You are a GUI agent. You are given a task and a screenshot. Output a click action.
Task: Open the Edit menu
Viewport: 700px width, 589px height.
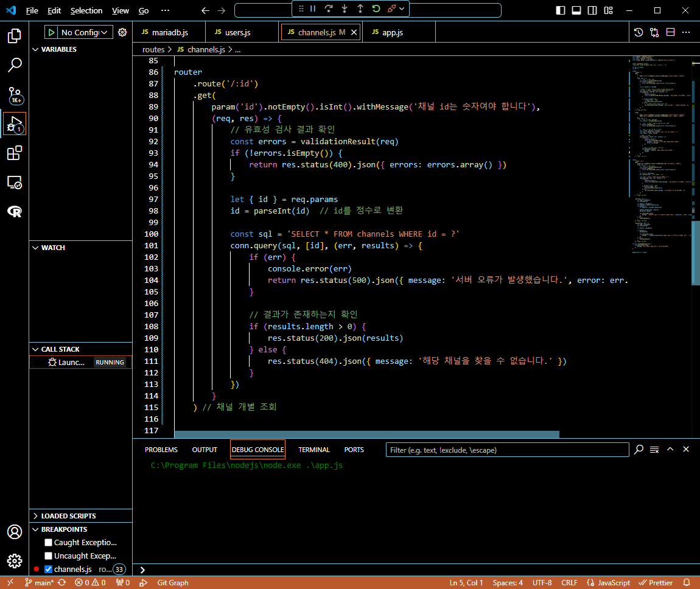tap(54, 10)
